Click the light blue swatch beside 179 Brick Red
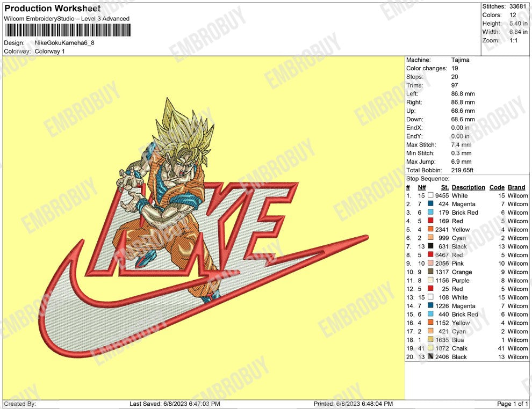The width and height of the screenshot is (532, 409). point(430,212)
